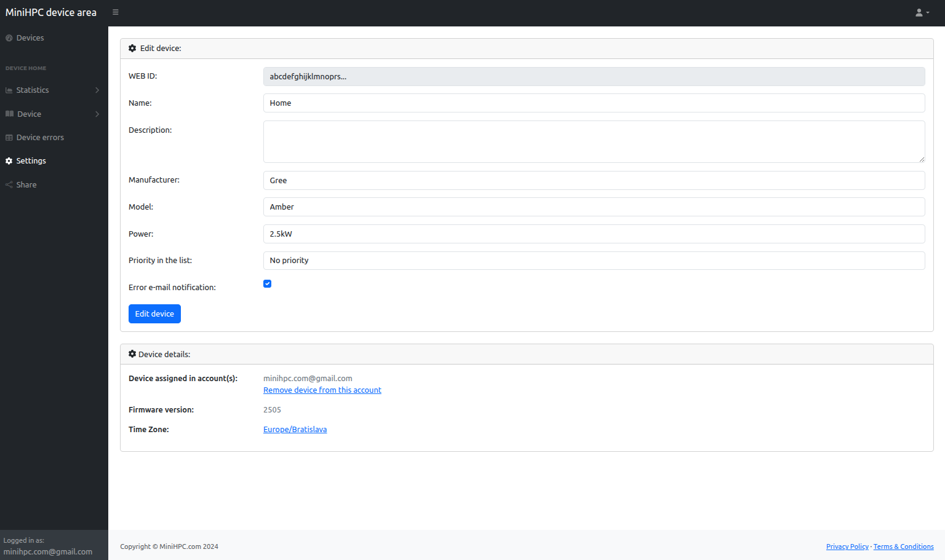Click the Description textarea resize handle
This screenshot has height=560, width=945.
(x=921, y=159)
